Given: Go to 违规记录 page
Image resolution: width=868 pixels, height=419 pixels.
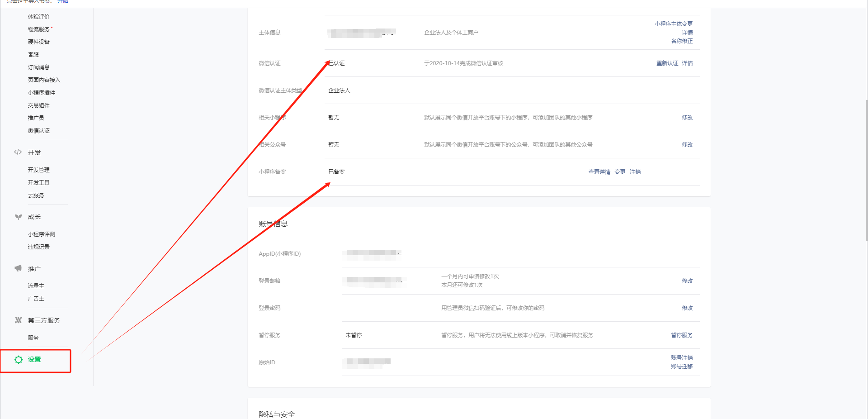Looking at the screenshot, I should (39, 247).
